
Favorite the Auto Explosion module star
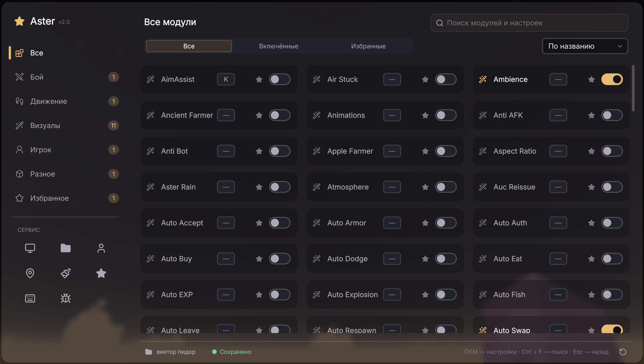425,294
